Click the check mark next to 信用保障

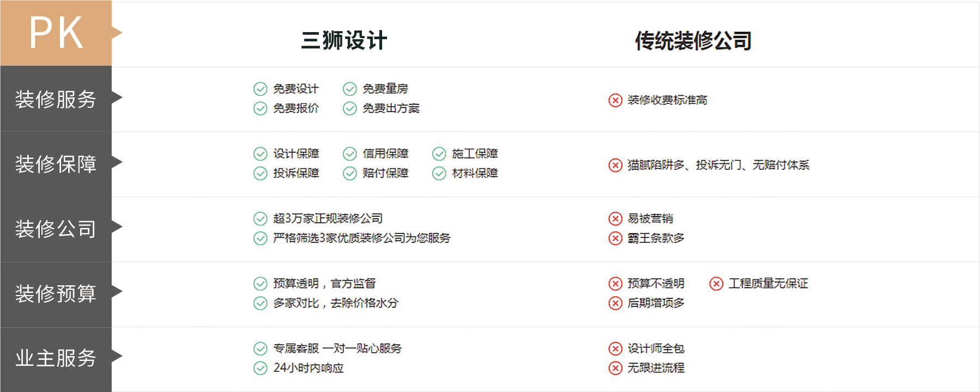(350, 154)
